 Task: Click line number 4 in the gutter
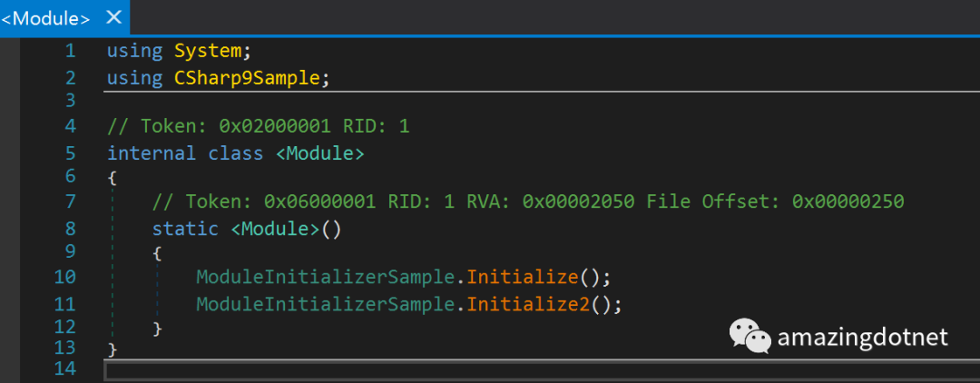click(70, 127)
